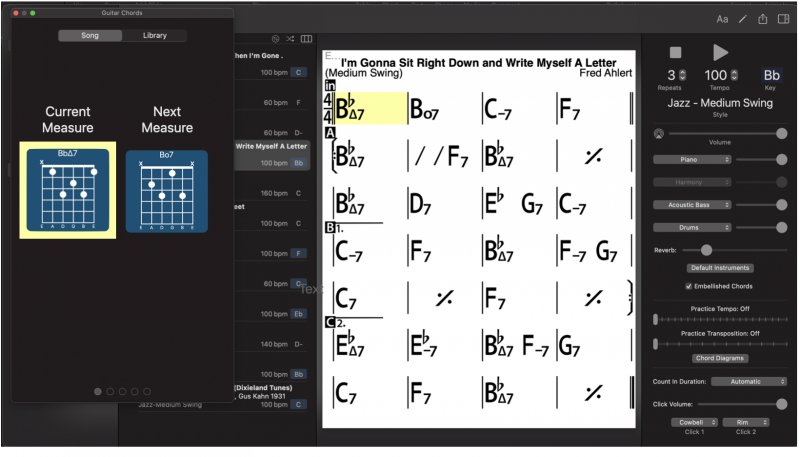Viewport: 800px width, 457px height.
Task: Toggle the sidebar panel icon
Action: pos(783,19)
